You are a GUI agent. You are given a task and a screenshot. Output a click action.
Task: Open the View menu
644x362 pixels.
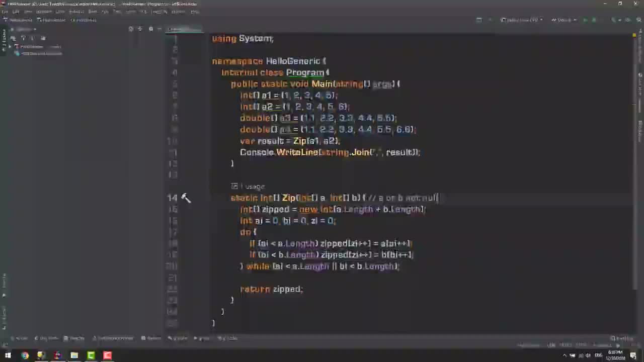point(28,12)
